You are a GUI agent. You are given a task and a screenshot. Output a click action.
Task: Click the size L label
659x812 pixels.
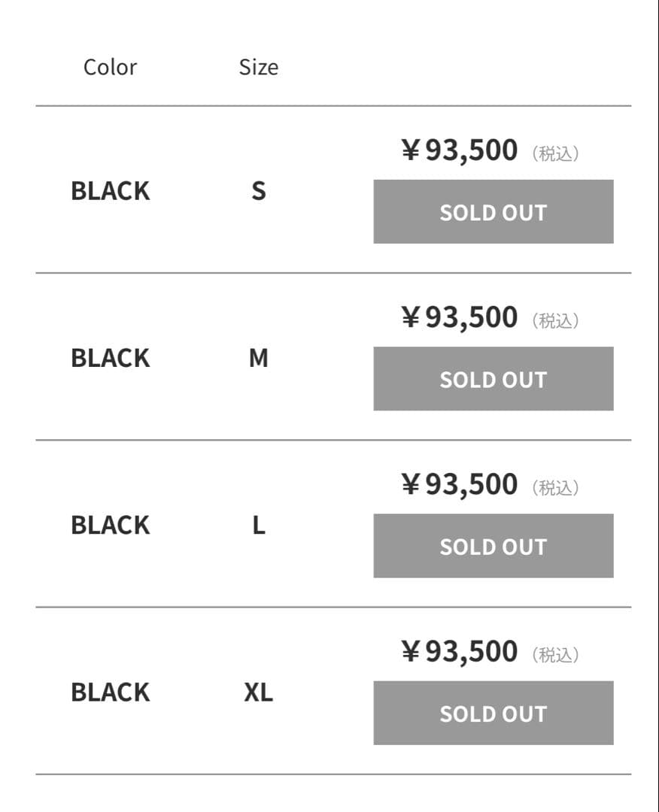pos(258,525)
